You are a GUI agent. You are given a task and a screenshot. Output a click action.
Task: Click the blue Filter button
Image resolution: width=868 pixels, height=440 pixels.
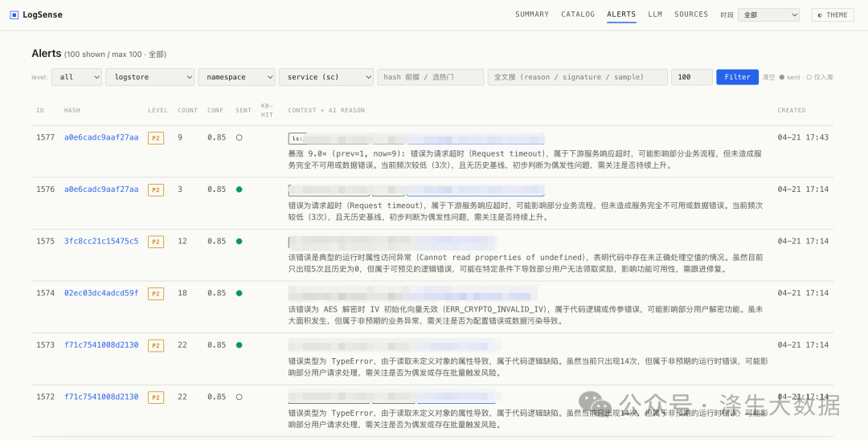(x=737, y=77)
